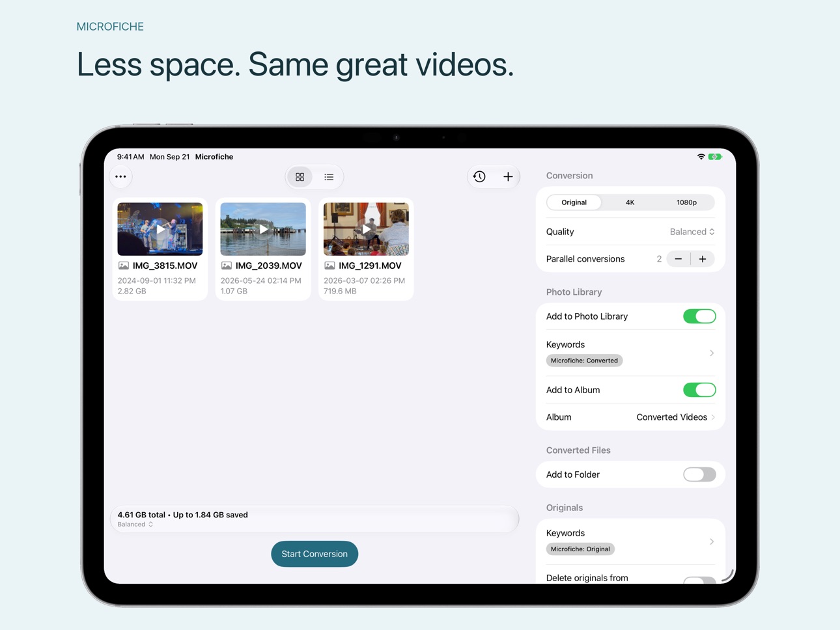Increase parallel conversions with plus
This screenshot has height=630, width=840.
(x=703, y=259)
